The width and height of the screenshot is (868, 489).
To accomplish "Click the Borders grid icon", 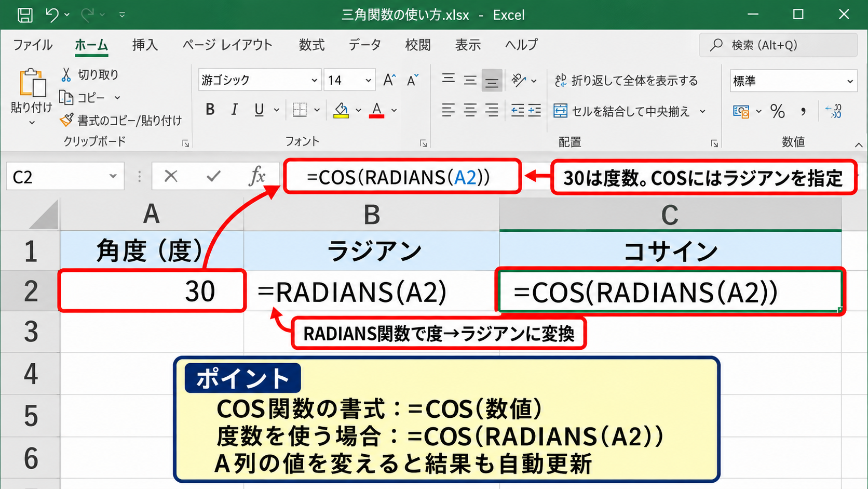I will [300, 110].
